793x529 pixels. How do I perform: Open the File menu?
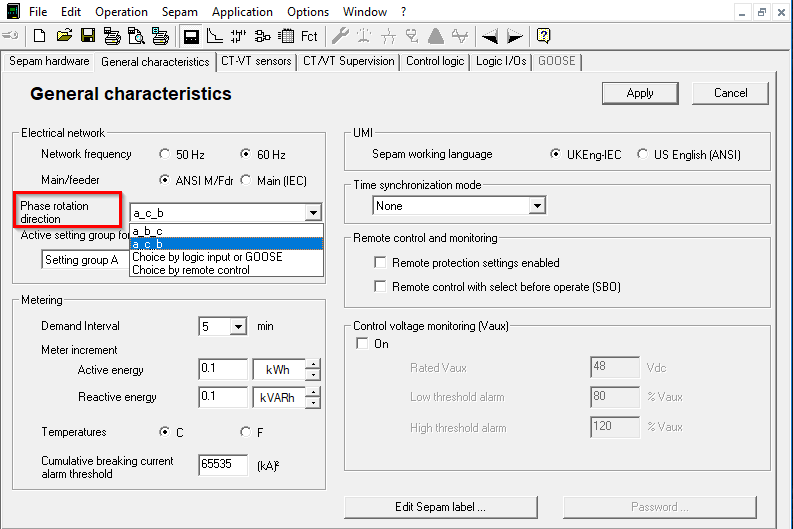[x=38, y=12]
